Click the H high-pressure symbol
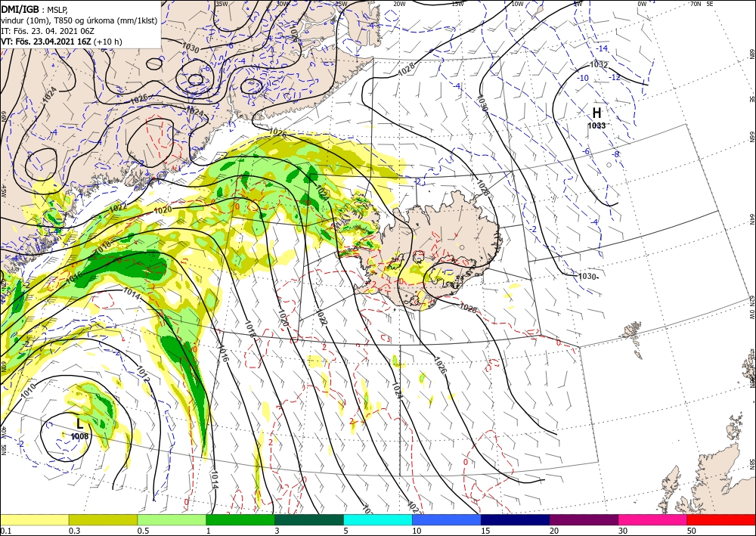 [596, 113]
